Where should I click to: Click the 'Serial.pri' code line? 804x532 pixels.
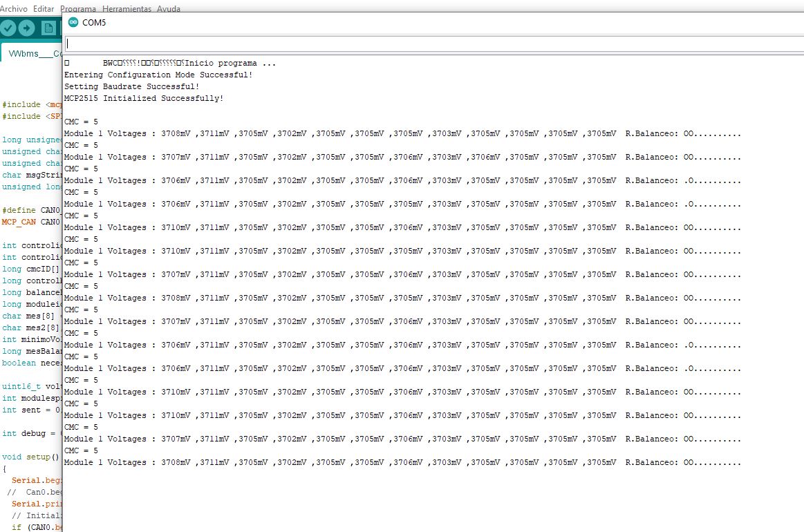point(37,504)
